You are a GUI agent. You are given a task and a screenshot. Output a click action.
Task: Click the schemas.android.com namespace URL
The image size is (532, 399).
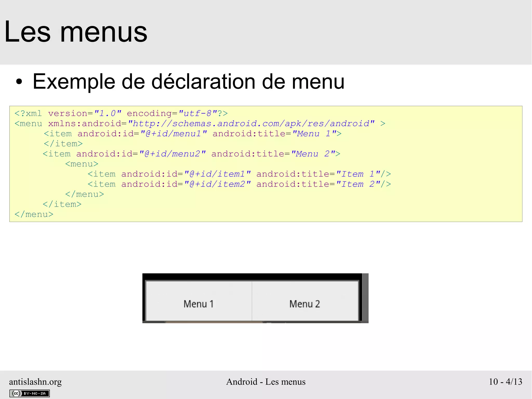coord(251,123)
